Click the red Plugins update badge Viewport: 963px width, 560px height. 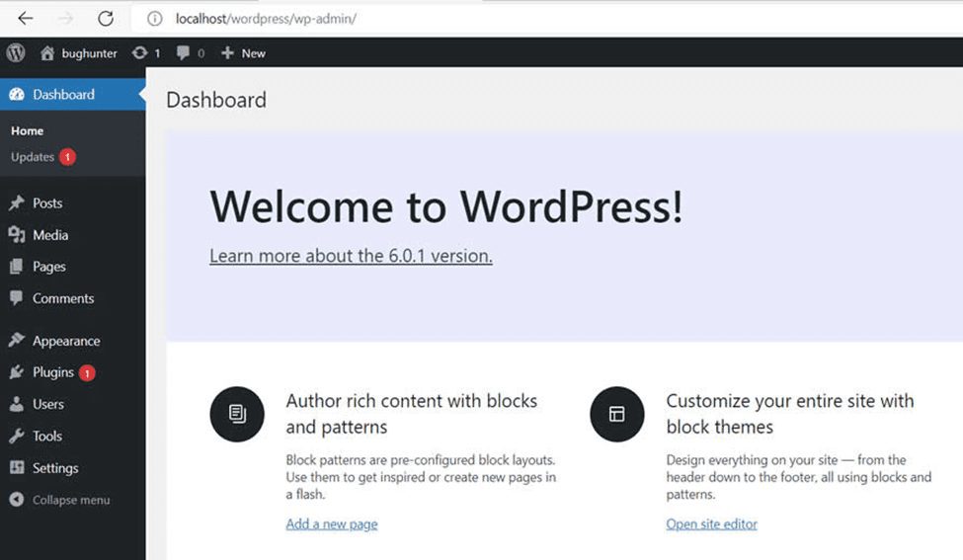pyautogui.click(x=87, y=372)
